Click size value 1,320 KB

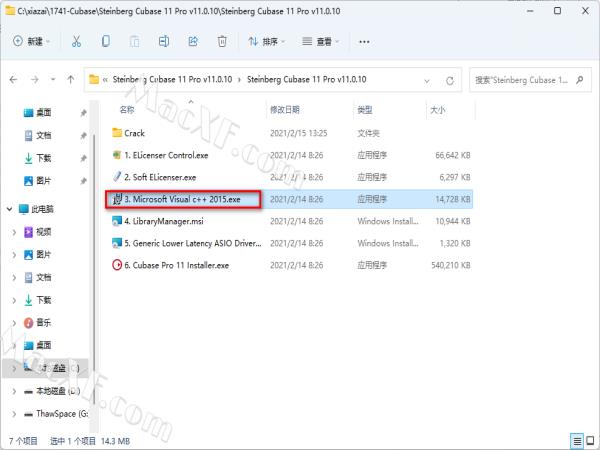point(455,243)
